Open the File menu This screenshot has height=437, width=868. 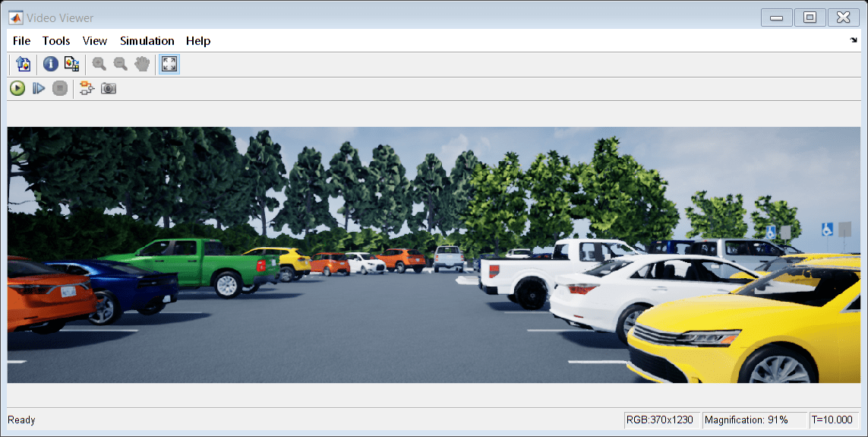(21, 41)
